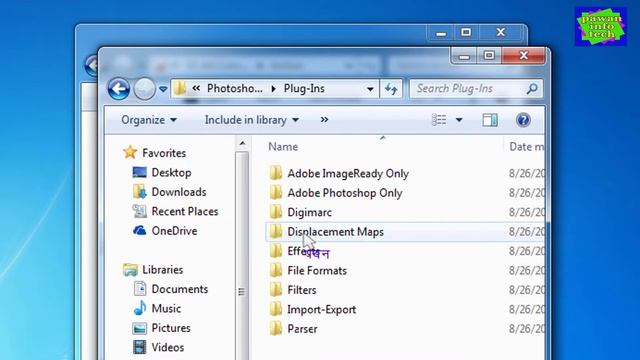The height and width of the screenshot is (360, 640).
Task: Open the Organize menu
Action: (149, 120)
